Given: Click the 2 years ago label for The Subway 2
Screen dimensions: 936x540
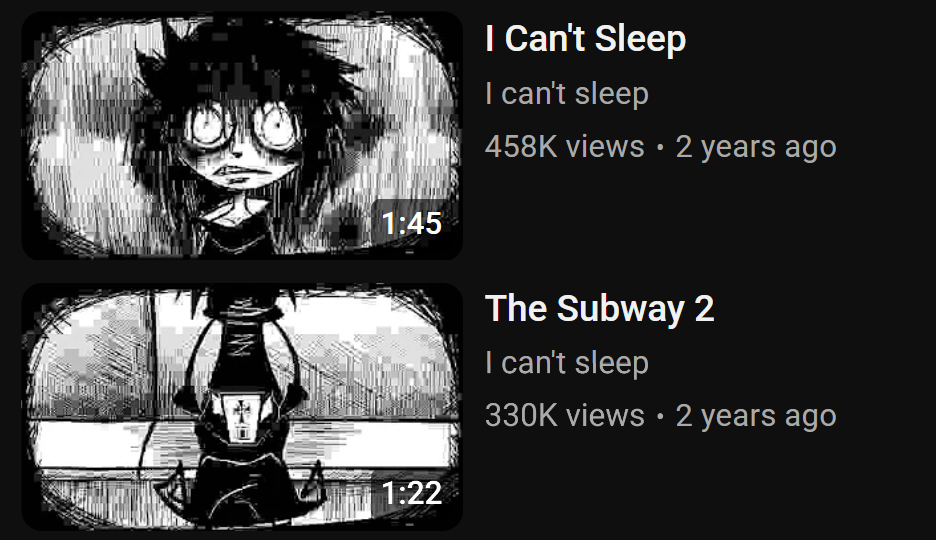Looking at the screenshot, I should click(756, 416).
